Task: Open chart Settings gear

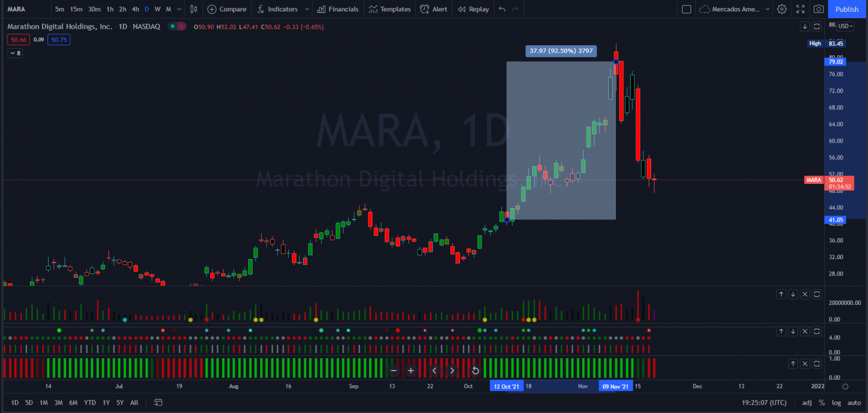Action: tap(782, 9)
